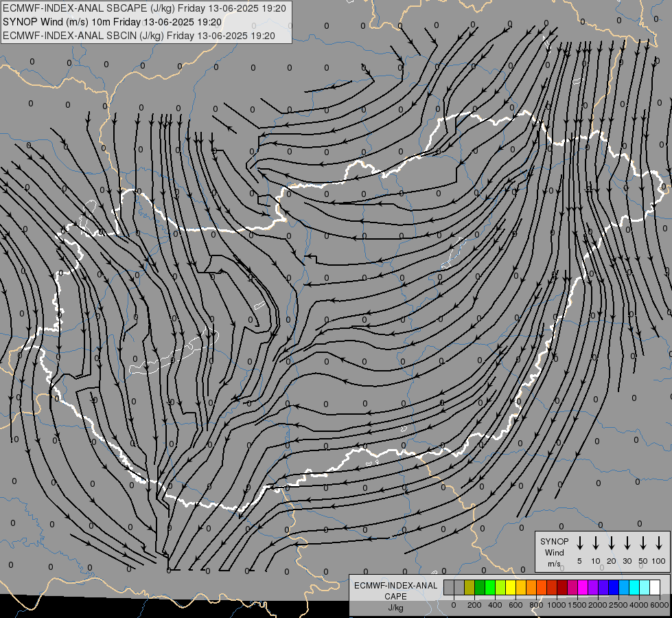Click the 20 m/s wind arrow in the legend
672x618 pixels.
coord(612,543)
